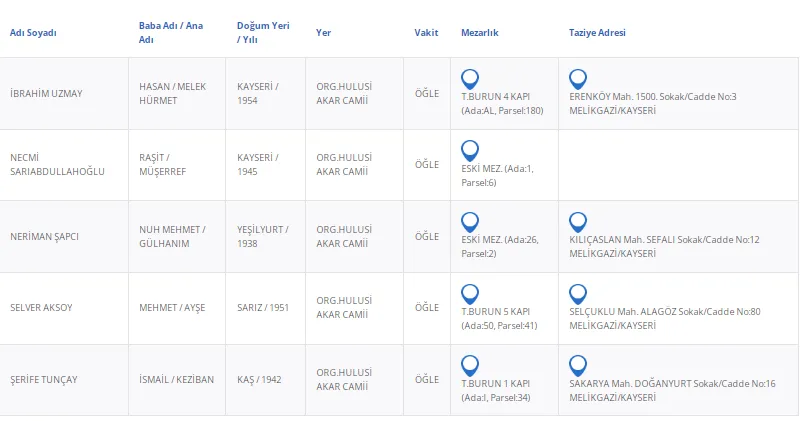Click cemetery pin in Neriman Şapcı's row

[x=470, y=221]
